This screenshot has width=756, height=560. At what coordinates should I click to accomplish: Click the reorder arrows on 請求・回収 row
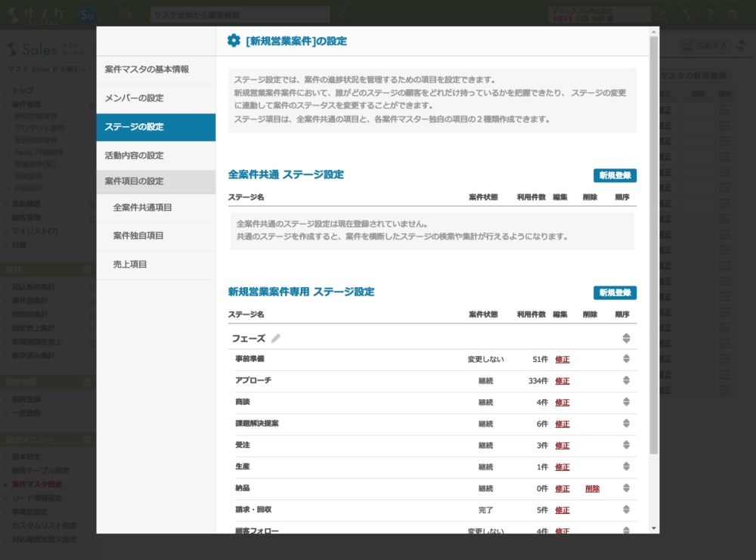coord(626,510)
